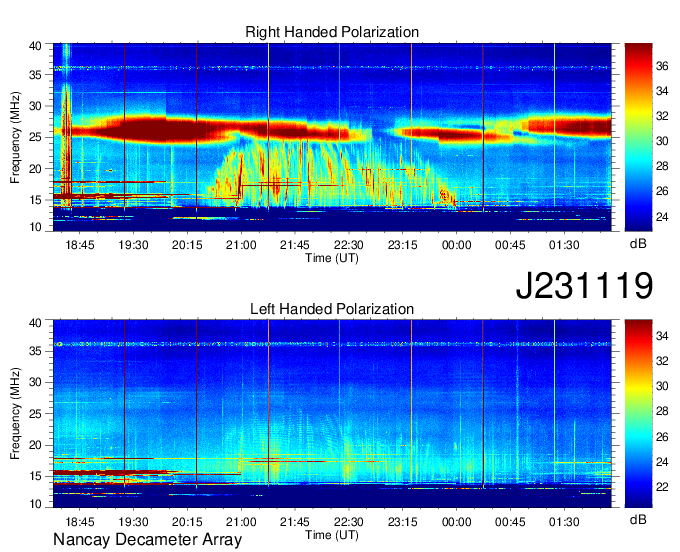
Task: Click the 10 MHz frequency tick on Left Handed plot
Action: click(35, 504)
